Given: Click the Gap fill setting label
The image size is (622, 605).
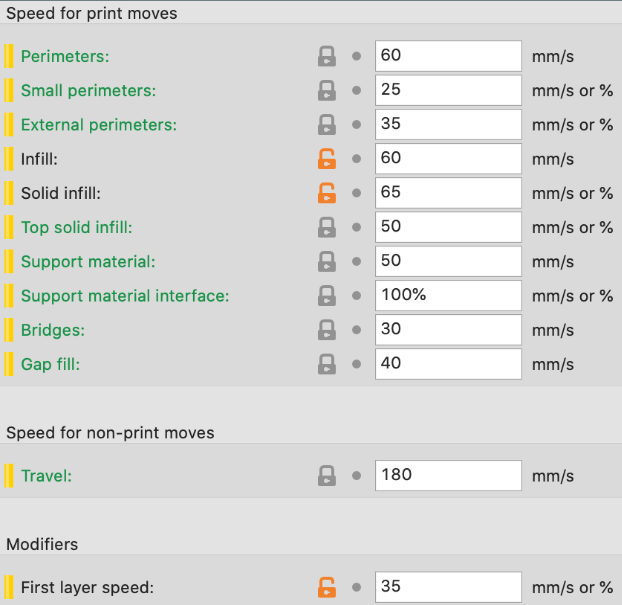Looking at the screenshot, I should [x=50, y=364].
